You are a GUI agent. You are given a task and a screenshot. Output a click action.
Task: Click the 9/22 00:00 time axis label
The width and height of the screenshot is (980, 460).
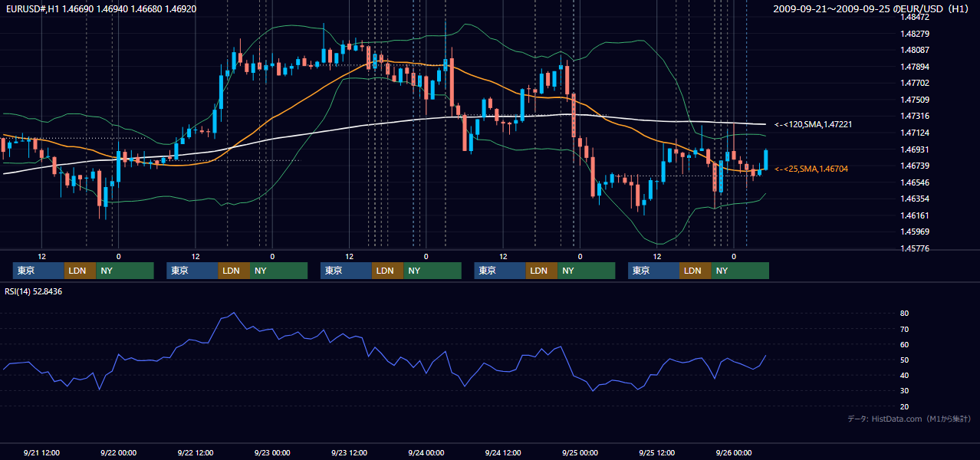pyautogui.click(x=118, y=453)
